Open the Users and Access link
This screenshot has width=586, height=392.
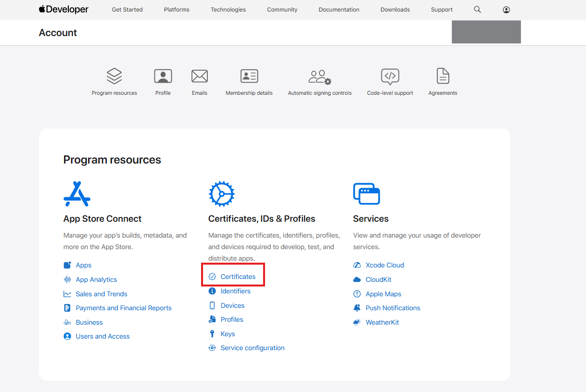[103, 336]
